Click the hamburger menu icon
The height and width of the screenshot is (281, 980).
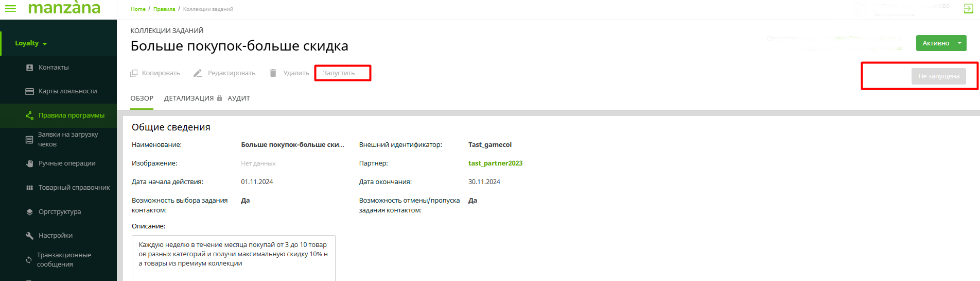click(10, 9)
